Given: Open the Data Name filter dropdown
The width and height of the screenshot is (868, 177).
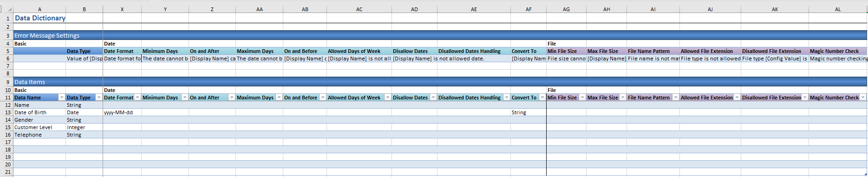Looking at the screenshot, I should coord(62,98).
